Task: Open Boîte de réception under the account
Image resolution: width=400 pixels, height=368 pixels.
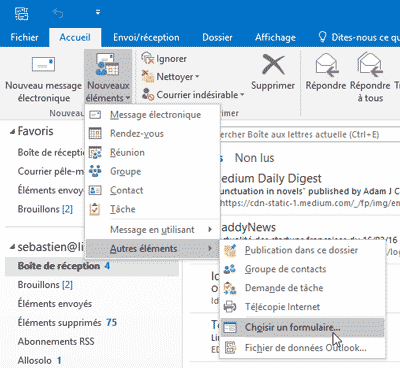Action: [92, 266]
